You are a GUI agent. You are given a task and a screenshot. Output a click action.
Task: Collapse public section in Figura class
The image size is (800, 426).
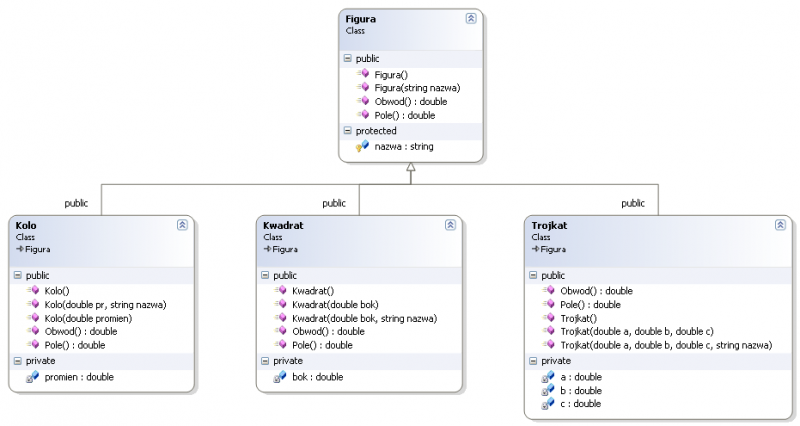347,59
